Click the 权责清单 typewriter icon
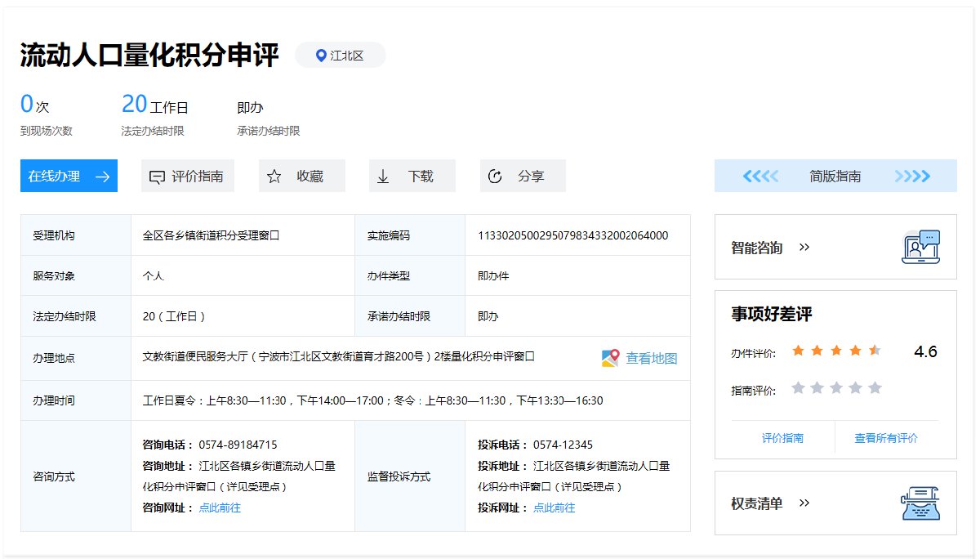 click(x=921, y=503)
